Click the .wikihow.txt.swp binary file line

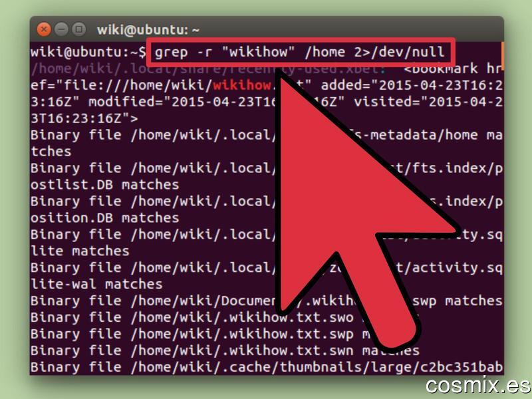(192, 334)
